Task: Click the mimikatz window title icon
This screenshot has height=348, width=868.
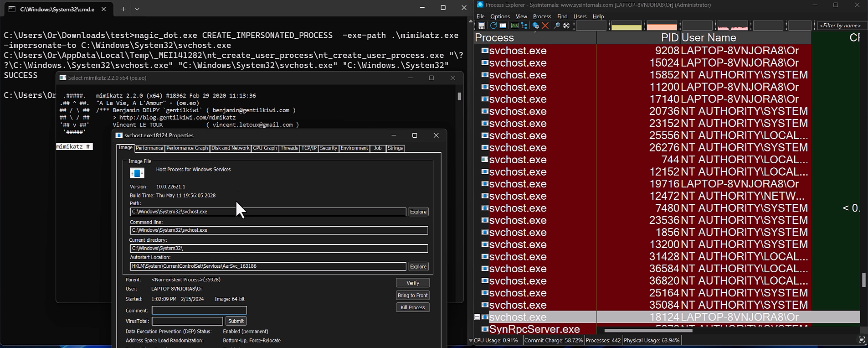Action: (x=63, y=78)
